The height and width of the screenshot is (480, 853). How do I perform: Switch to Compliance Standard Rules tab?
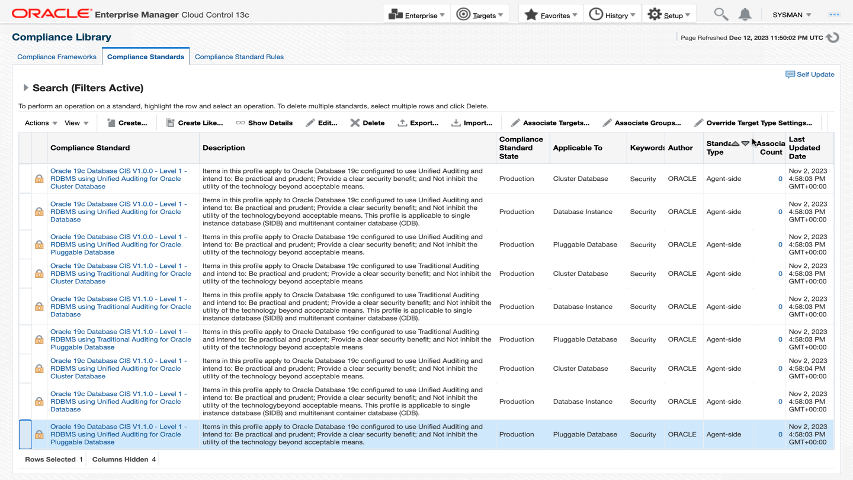point(239,57)
